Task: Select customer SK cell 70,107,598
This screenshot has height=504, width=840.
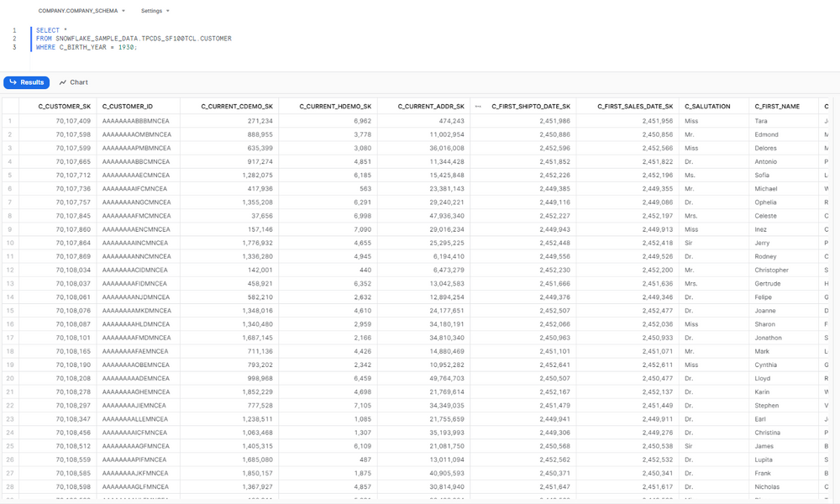Action: [x=73, y=134]
